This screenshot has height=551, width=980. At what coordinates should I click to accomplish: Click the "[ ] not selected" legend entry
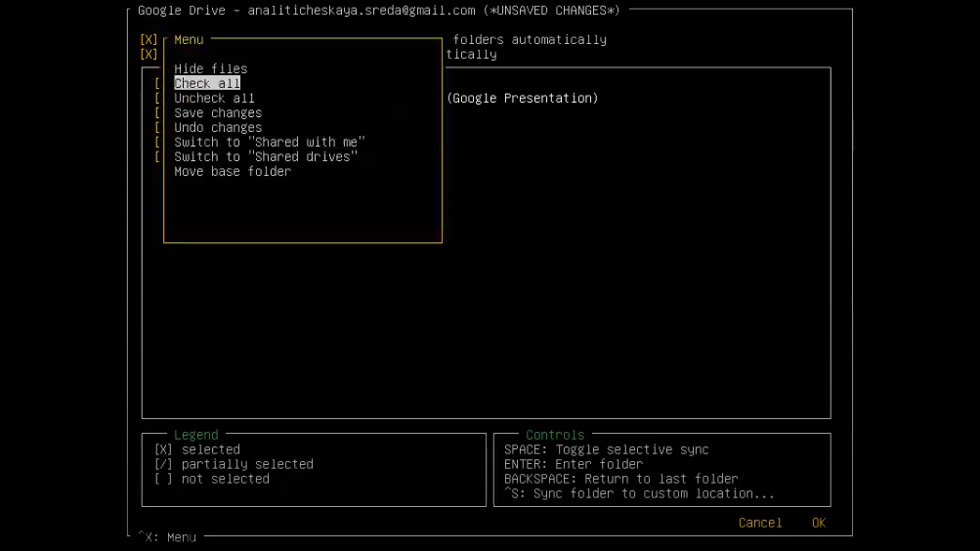pyautogui.click(x=212, y=479)
